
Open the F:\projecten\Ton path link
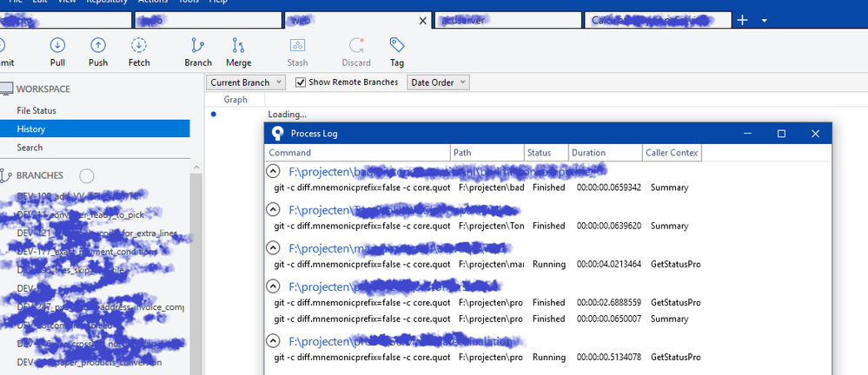click(404, 209)
